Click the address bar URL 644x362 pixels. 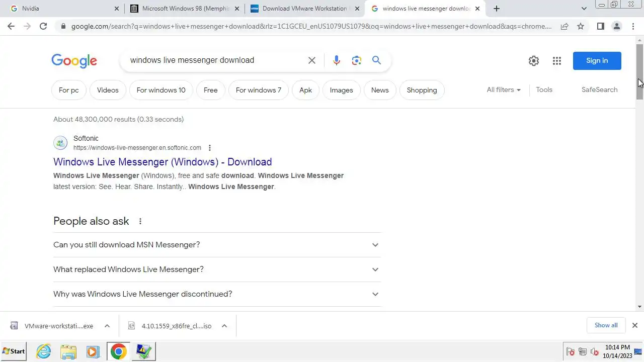(311, 26)
